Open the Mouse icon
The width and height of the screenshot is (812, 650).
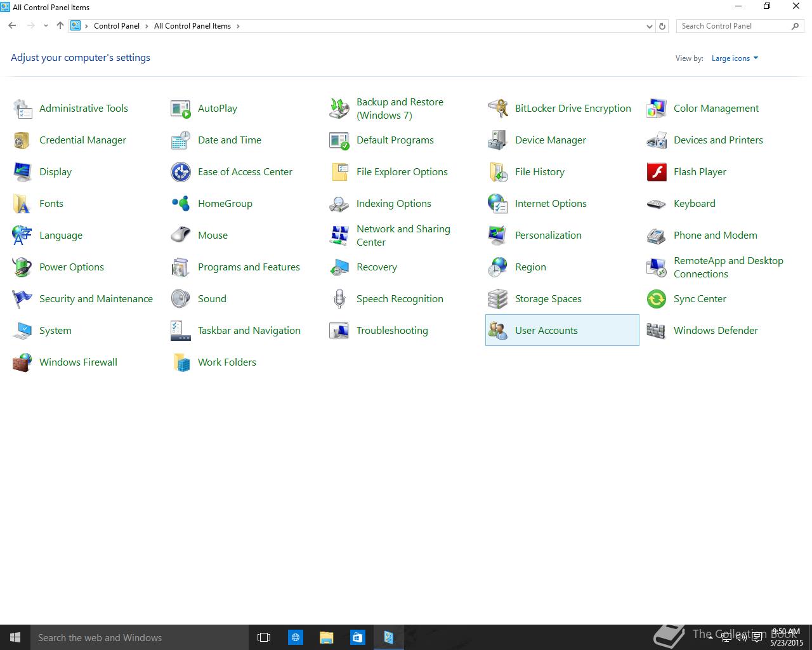pos(181,235)
